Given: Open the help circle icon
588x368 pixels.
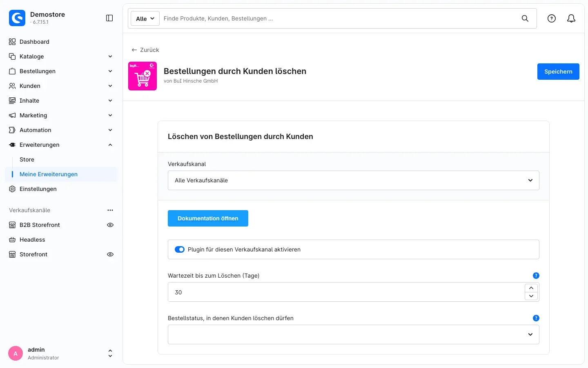Looking at the screenshot, I should coord(552,18).
